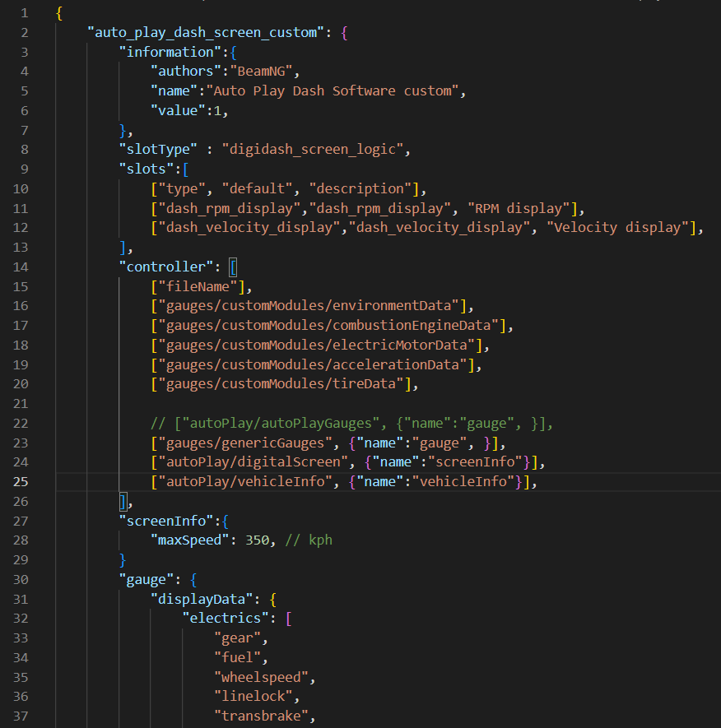The image size is (721, 728).
Task: Click the "slotType" key
Action: 158,150
